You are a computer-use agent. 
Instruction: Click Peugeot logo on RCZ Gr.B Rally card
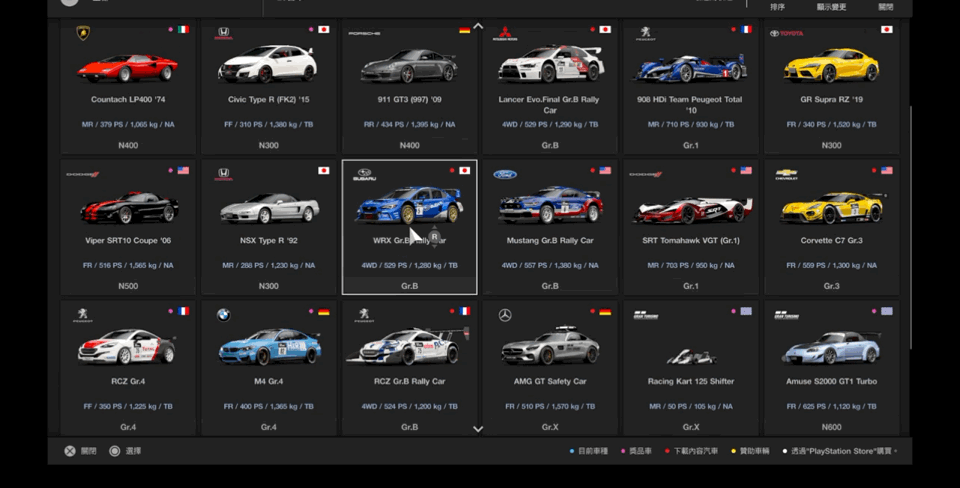(x=364, y=315)
